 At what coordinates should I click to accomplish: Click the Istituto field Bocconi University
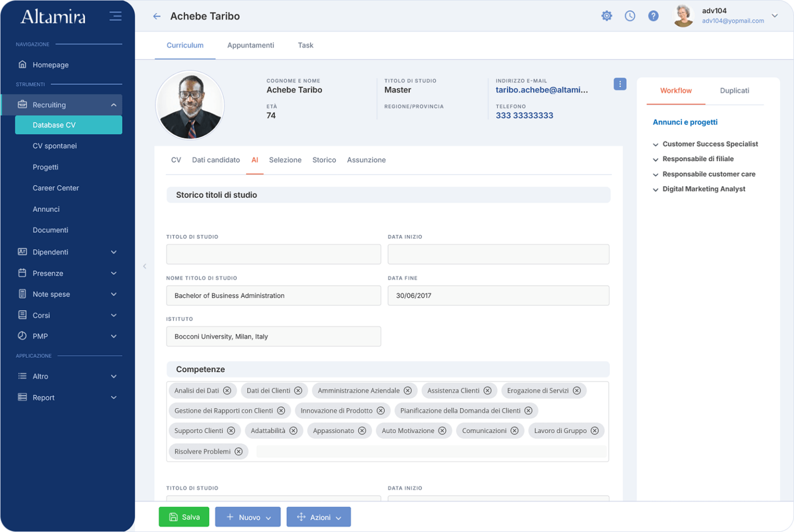click(273, 336)
